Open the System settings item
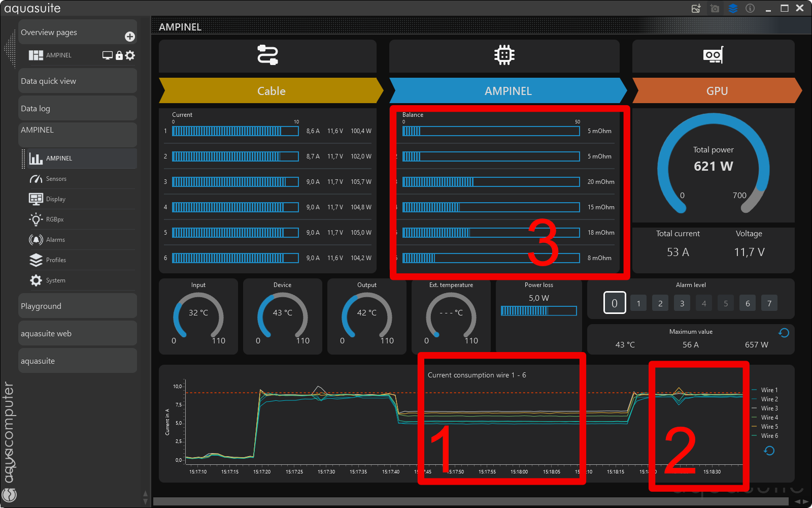Image resolution: width=812 pixels, height=508 pixels. [x=55, y=280]
